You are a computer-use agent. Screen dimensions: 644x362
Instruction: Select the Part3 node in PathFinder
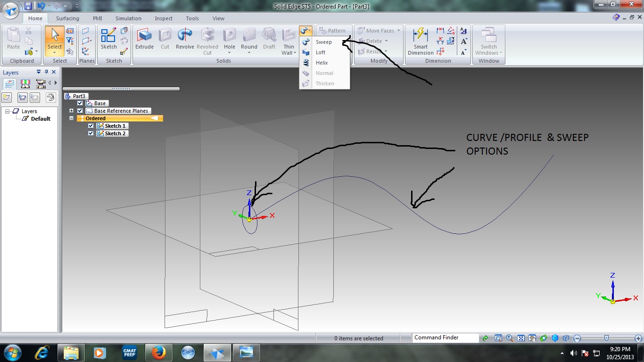(76, 96)
